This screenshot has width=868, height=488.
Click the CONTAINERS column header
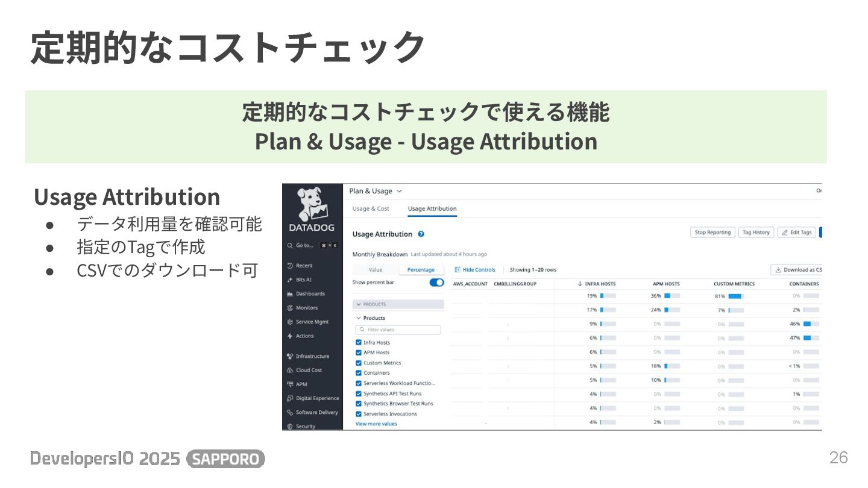(x=804, y=284)
